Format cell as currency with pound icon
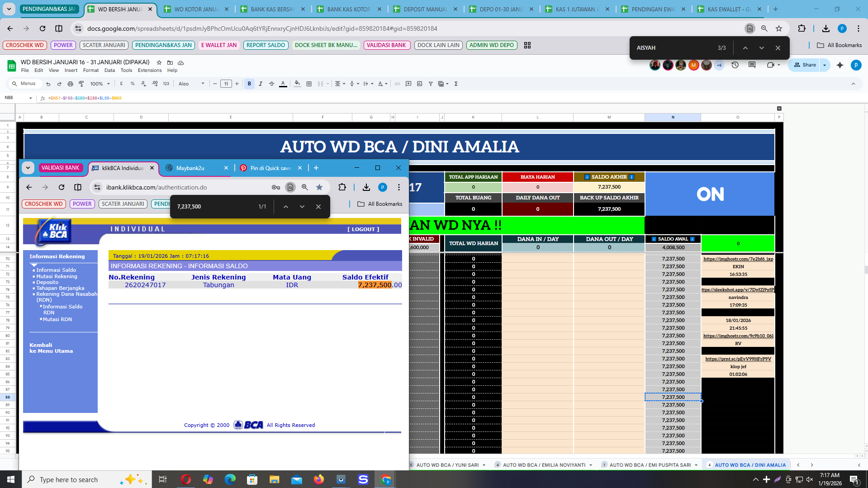Viewport: 868px width, 488px height. point(121,84)
